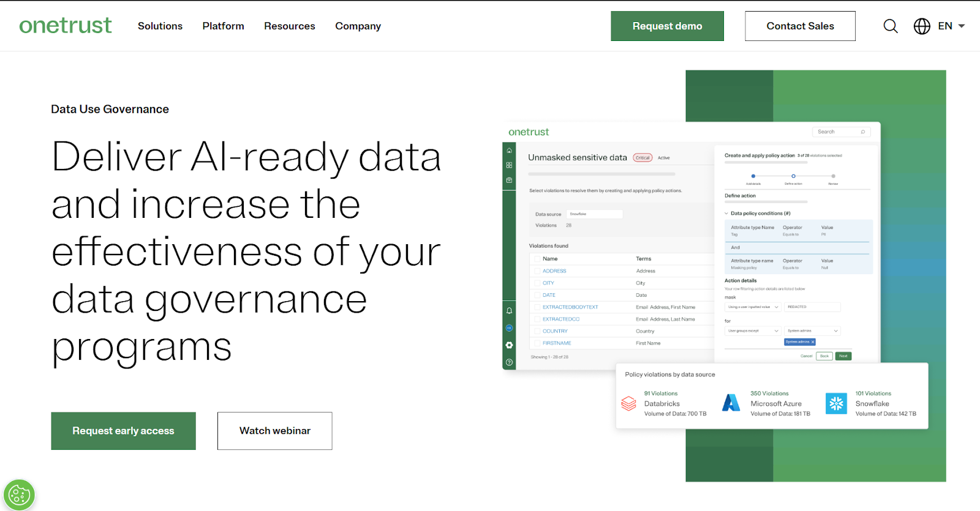
Task: Click the Microsoft Azure logo icon
Action: coord(731,403)
